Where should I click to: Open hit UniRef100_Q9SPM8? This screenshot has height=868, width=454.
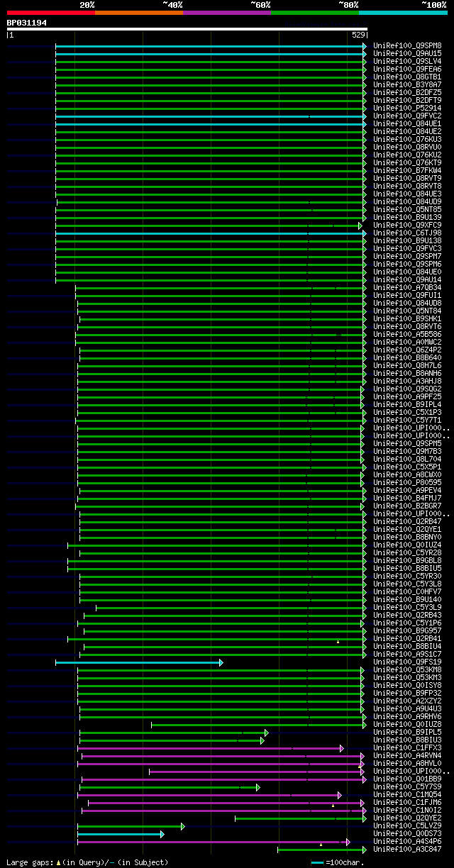407,45
